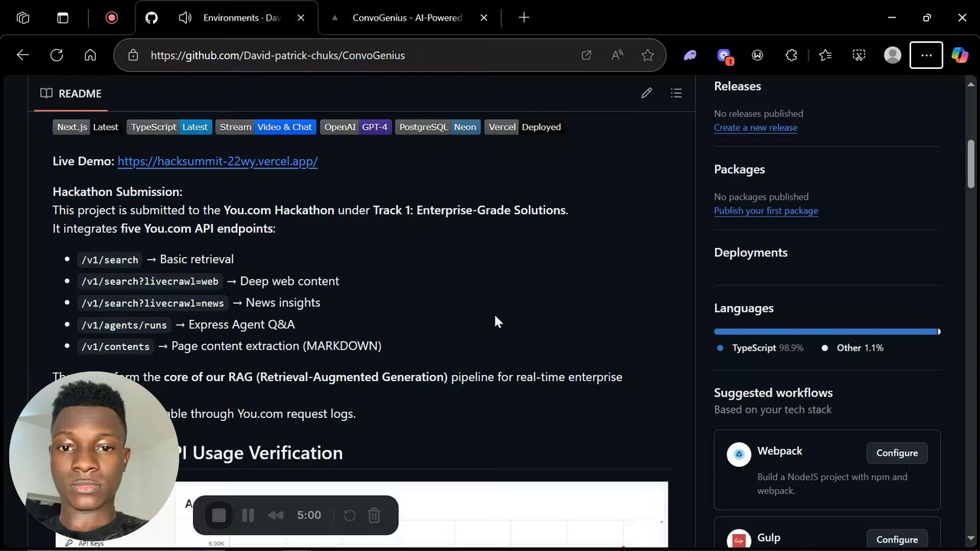Open the tab actions menu icon
This screenshot has height=551, width=980.
pos(63,18)
